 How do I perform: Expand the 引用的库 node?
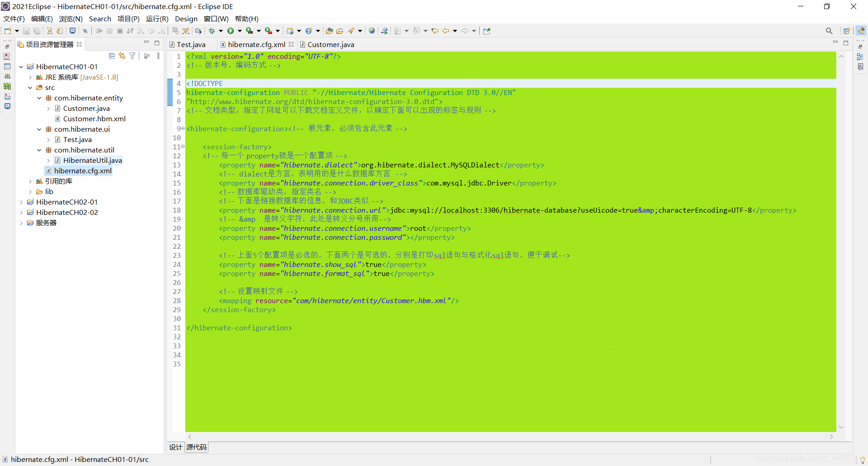pos(30,181)
